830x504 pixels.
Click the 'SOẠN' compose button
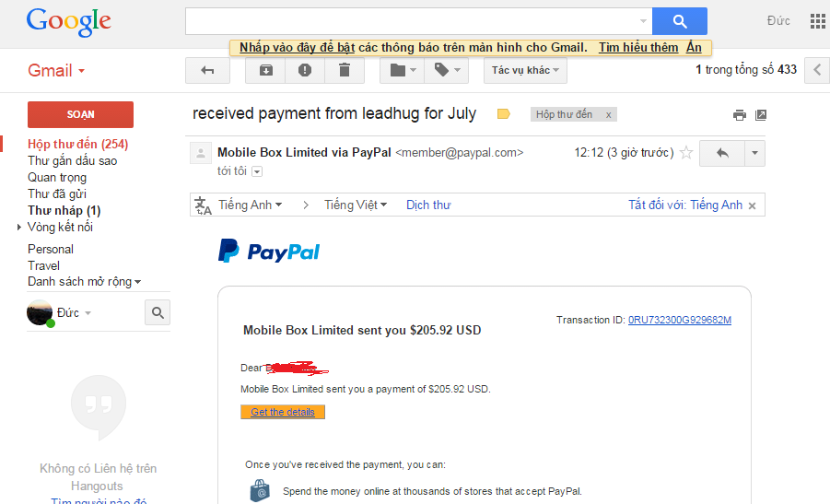pos(80,114)
